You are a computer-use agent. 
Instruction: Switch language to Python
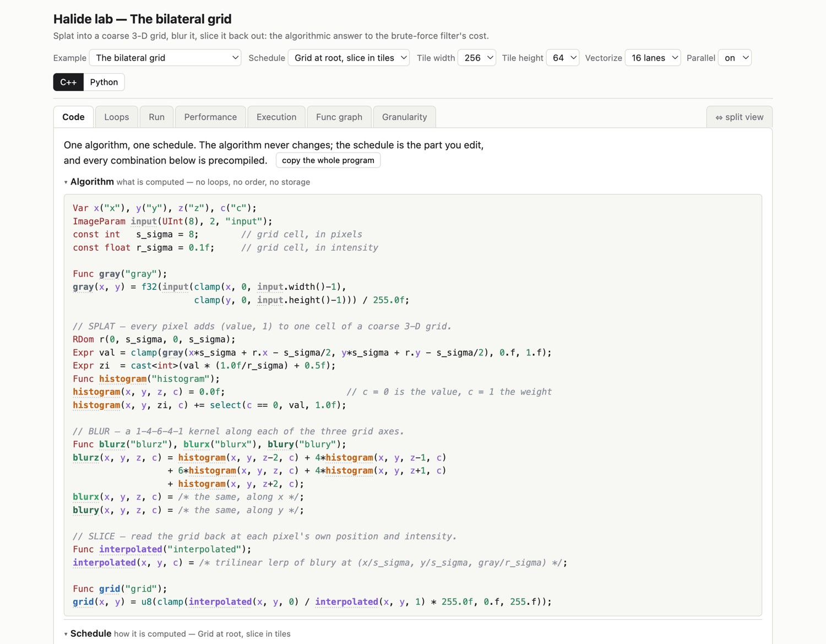tap(104, 82)
